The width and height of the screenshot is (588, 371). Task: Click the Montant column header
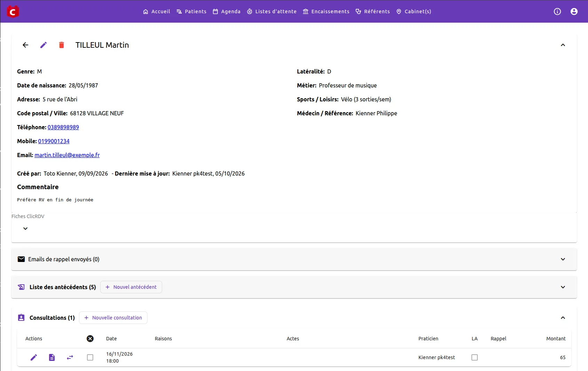(556, 339)
